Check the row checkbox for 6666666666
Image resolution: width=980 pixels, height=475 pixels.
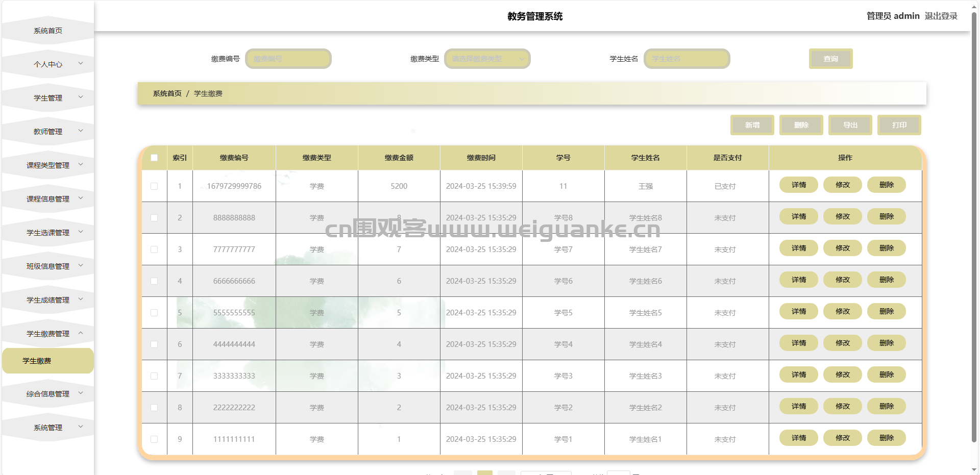tap(154, 281)
